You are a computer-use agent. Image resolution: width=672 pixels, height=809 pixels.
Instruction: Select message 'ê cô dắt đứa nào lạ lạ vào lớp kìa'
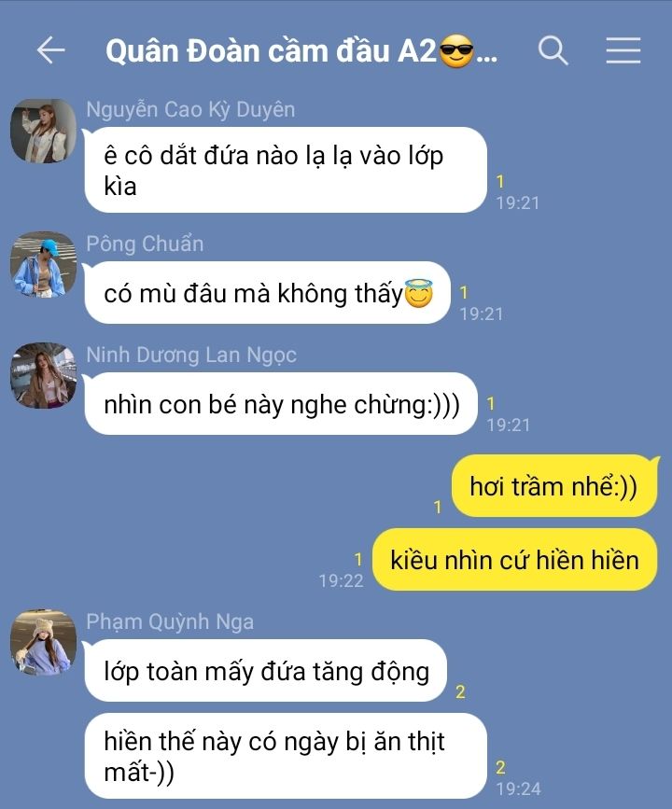point(286,170)
